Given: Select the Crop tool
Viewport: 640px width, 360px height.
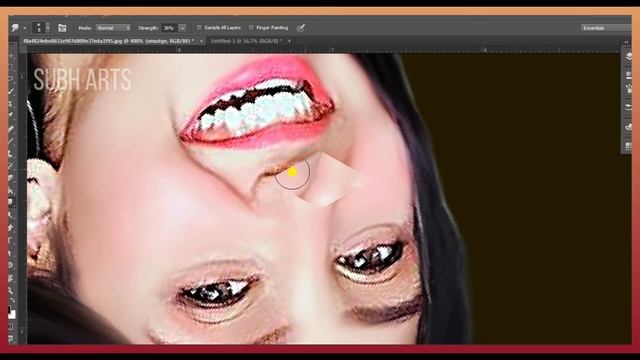Looking at the screenshot, I should (12, 104).
